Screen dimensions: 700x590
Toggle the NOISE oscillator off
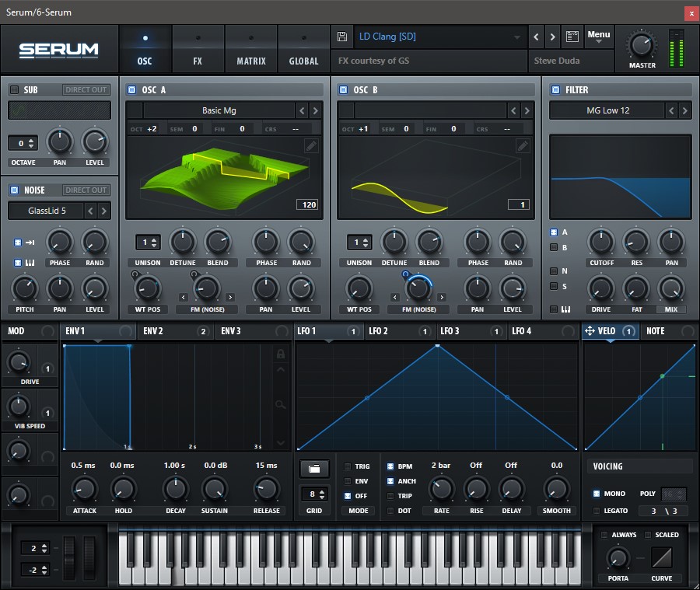click(14, 190)
